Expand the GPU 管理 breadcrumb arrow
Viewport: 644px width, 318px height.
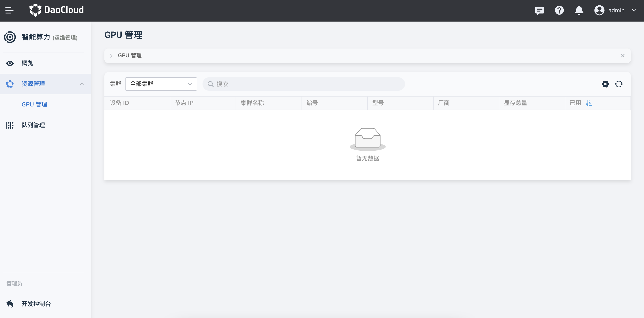click(111, 55)
